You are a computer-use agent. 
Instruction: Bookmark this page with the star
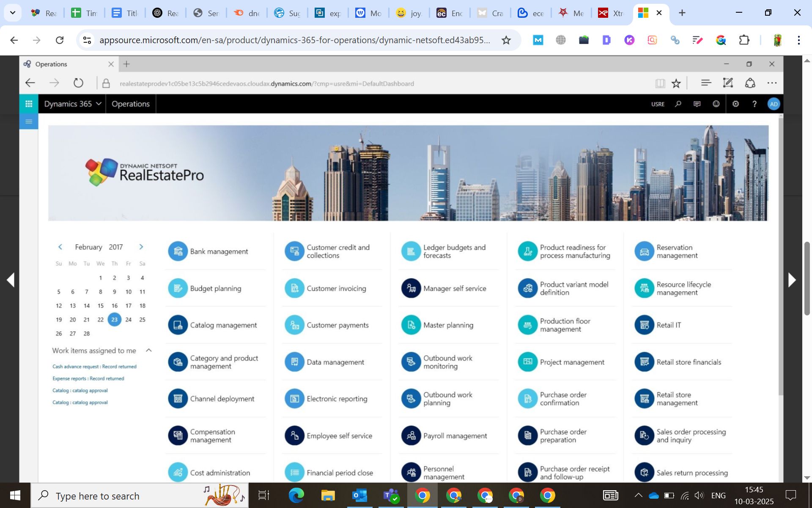pos(506,40)
